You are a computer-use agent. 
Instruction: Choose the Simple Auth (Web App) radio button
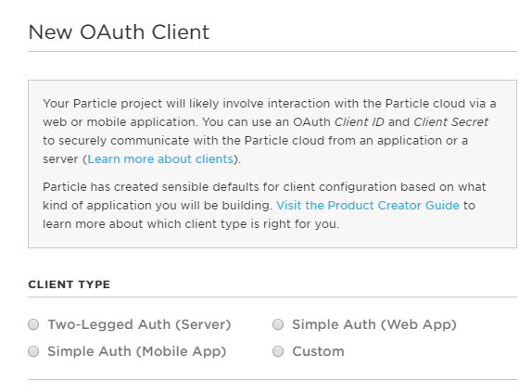pyautogui.click(x=278, y=324)
